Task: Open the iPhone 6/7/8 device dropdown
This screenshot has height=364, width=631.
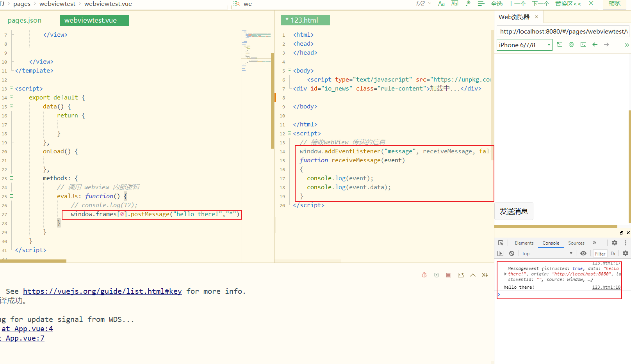Action: [x=524, y=45]
